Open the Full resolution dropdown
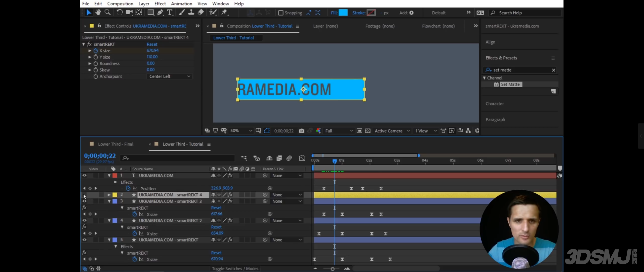 pos(339,131)
